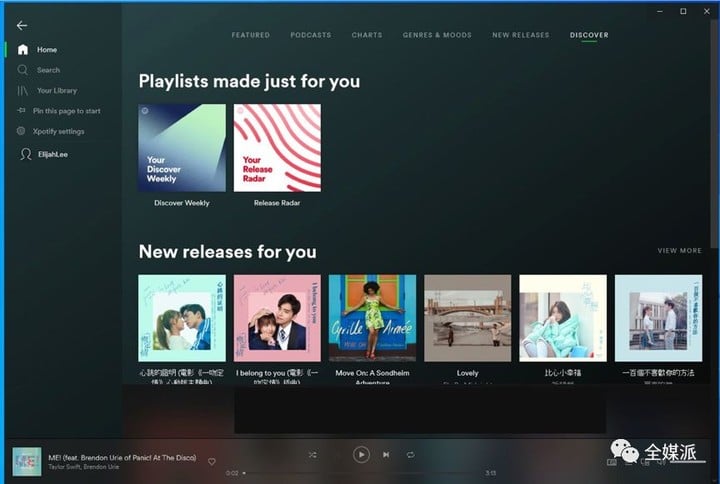Click the lyrics icon in player bar
The height and width of the screenshot is (484, 720).
click(612, 462)
